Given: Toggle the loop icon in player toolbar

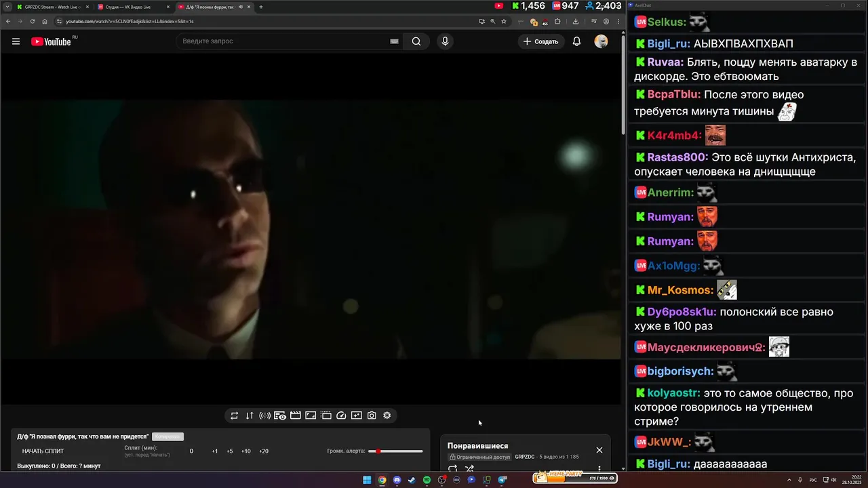Looking at the screenshot, I should point(234,415).
